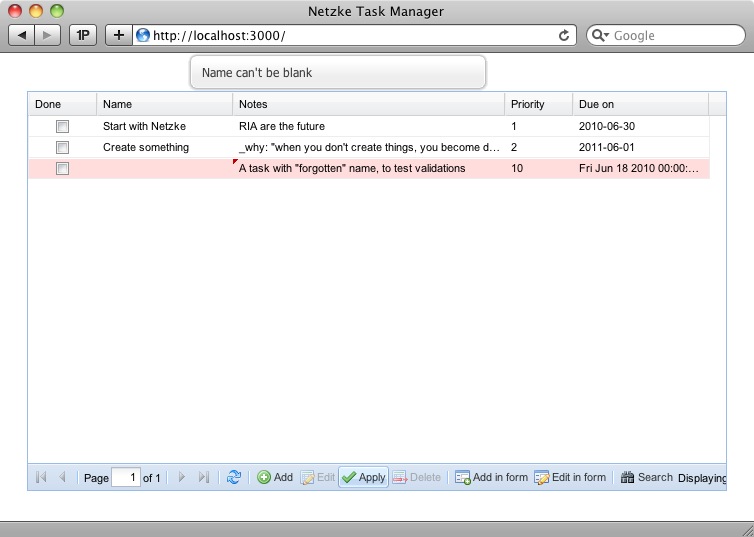Image resolution: width=754 pixels, height=537 pixels.
Task: Check Done for Start with Netzke
Action: 63,126
